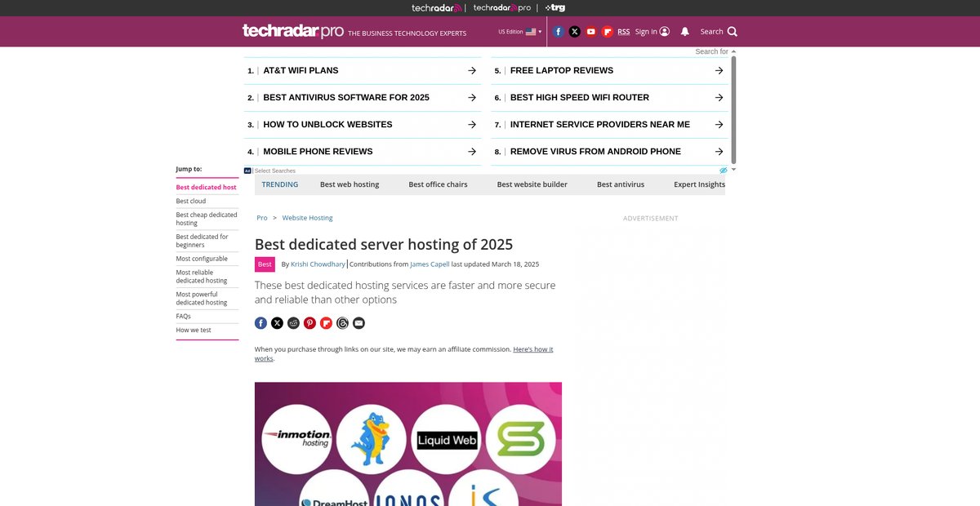Jump to Most configurable section

coord(202,259)
